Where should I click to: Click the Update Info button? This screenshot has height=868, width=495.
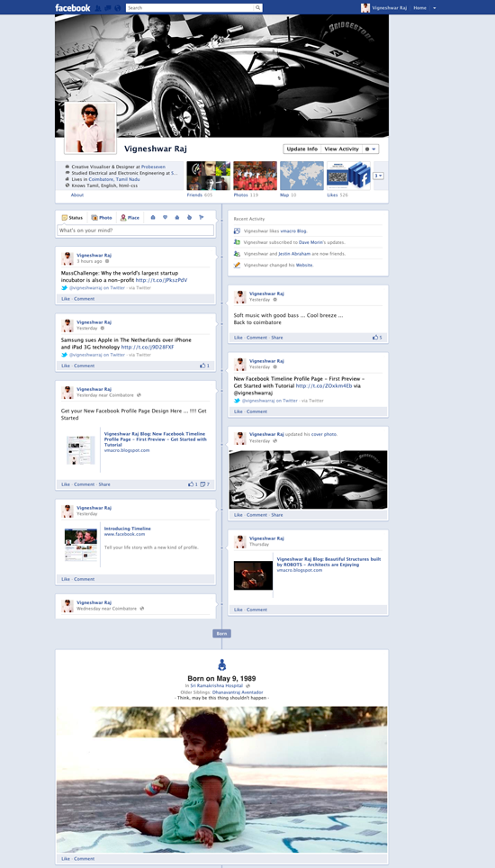[x=302, y=149]
